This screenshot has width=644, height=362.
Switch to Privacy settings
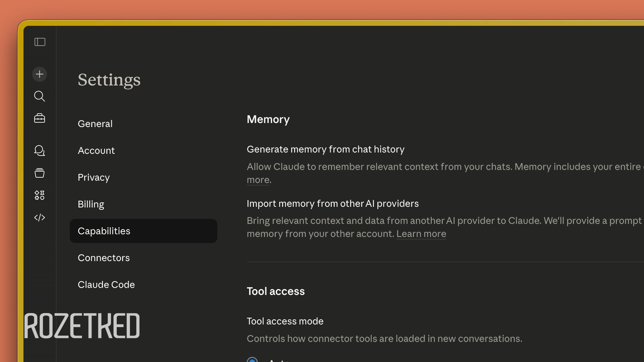coord(94,177)
